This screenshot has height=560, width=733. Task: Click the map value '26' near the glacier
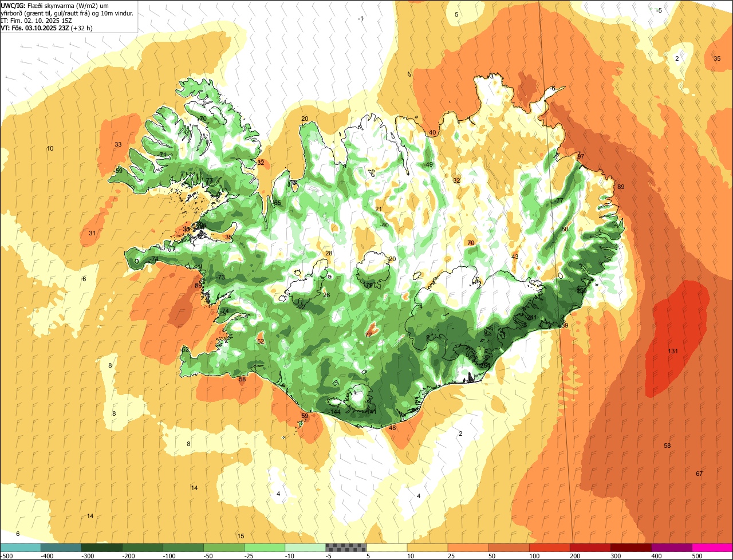point(326,295)
